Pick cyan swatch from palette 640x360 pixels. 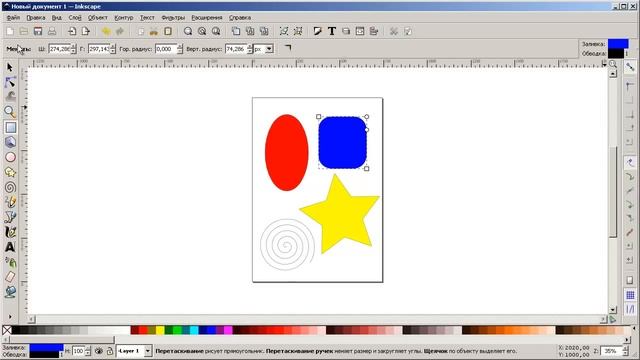pyautogui.click(x=194, y=330)
